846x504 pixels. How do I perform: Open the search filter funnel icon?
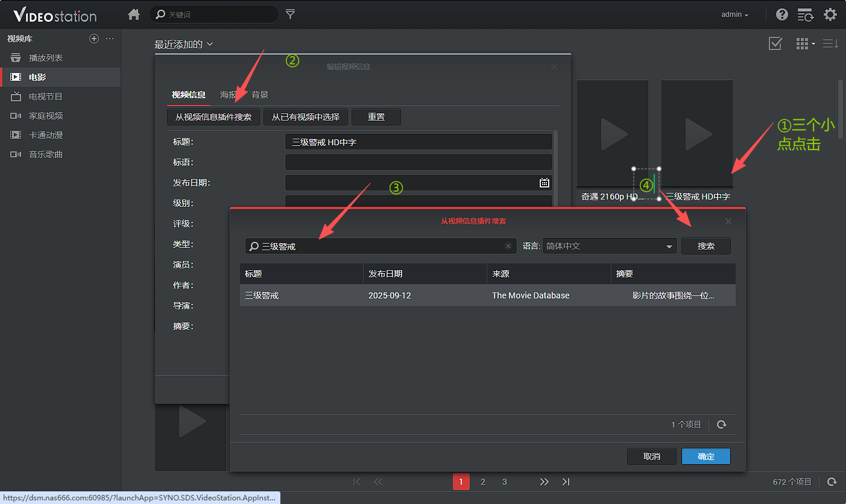290,14
